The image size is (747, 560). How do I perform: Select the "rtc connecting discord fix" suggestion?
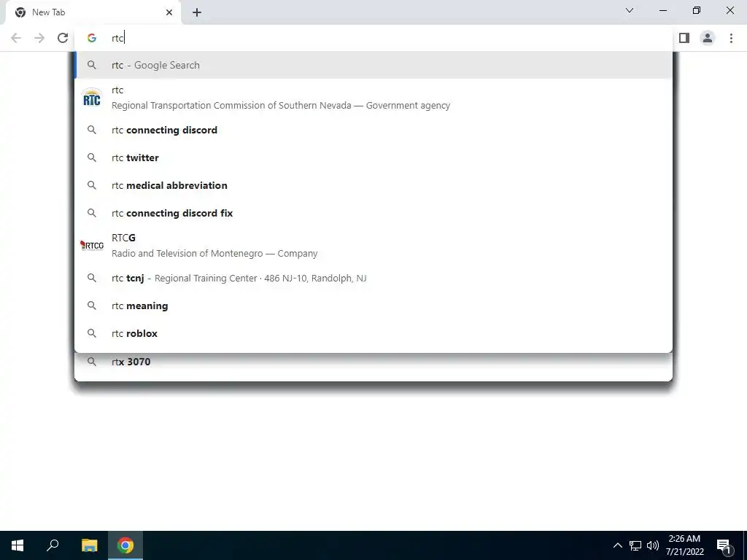(373, 213)
